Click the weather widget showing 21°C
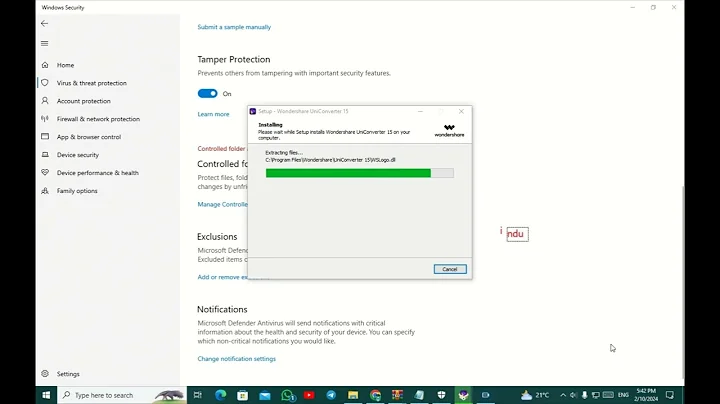Viewport: 720px width, 404px height. [535, 395]
